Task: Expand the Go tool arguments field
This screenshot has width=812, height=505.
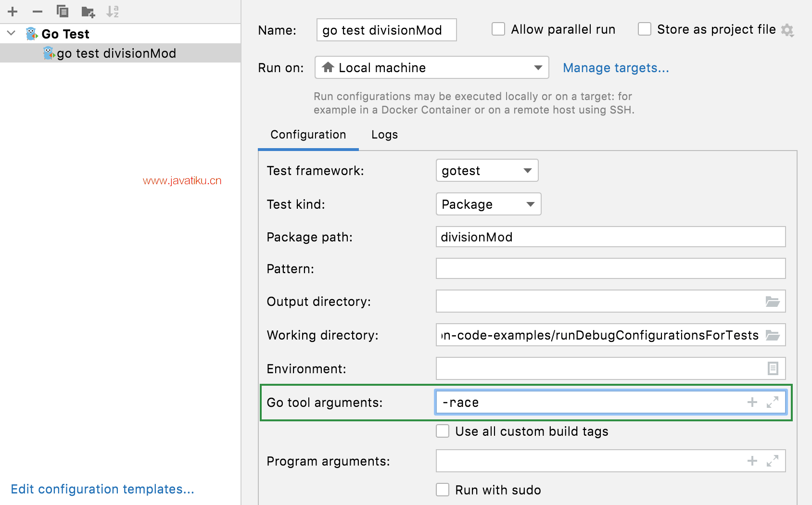Action: 773,403
